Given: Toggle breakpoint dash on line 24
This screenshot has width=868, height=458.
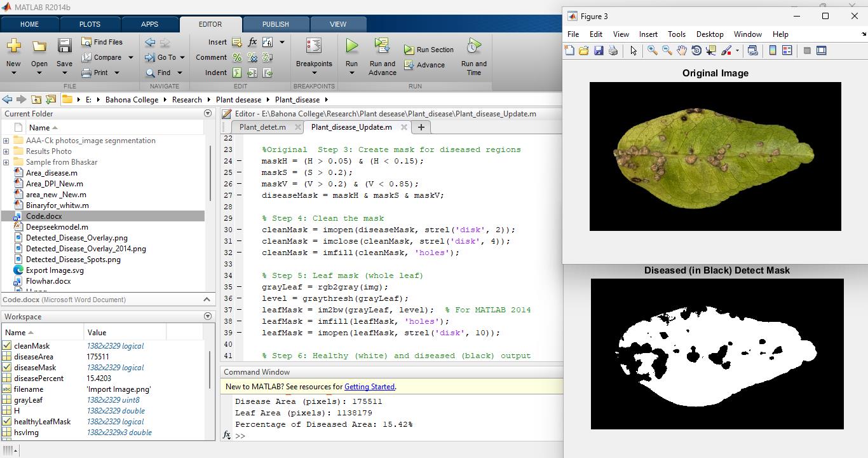Looking at the screenshot, I should pyautogui.click(x=239, y=161).
